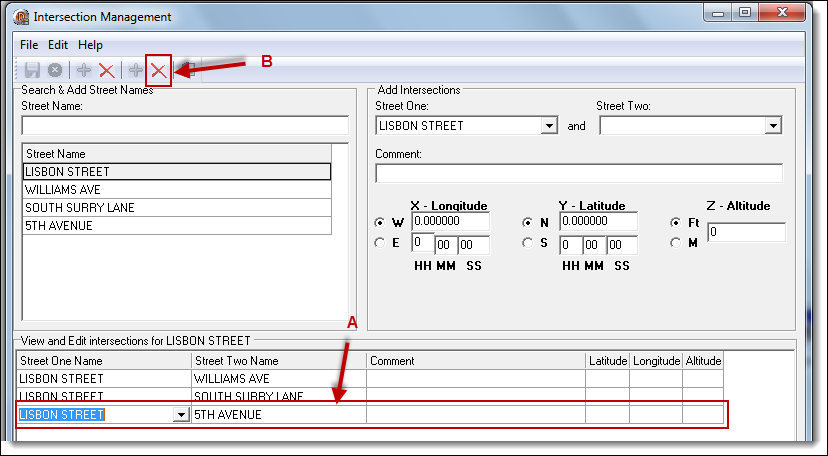Select the S latitude radio button
Viewport: 828px width, 456px height.
tap(527, 243)
